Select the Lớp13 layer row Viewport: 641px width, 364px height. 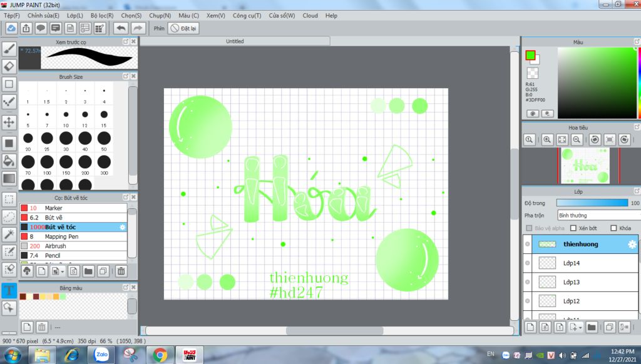(x=580, y=282)
